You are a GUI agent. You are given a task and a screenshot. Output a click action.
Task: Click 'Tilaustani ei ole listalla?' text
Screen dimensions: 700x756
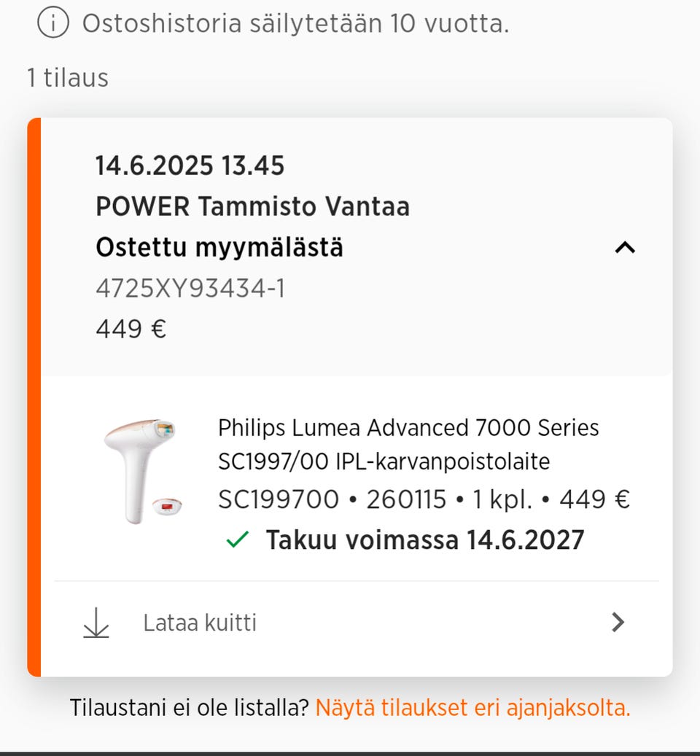click(190, 707)
